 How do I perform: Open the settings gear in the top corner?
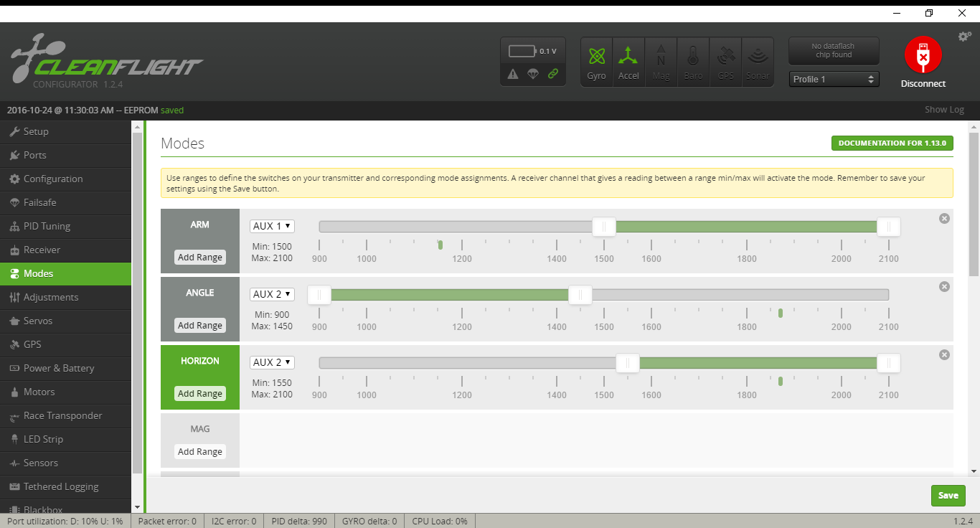coord(965,36)
